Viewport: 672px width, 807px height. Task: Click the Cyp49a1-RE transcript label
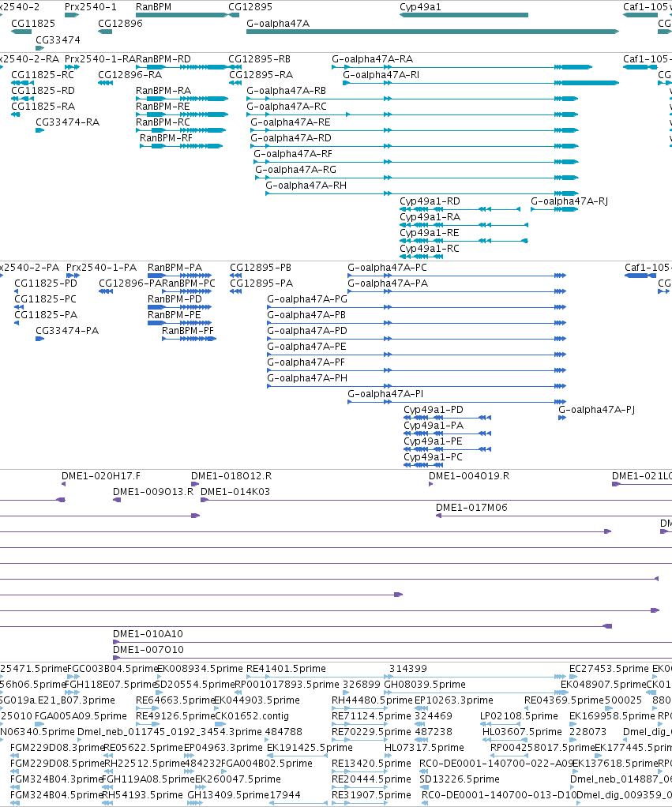pos(429,233)
